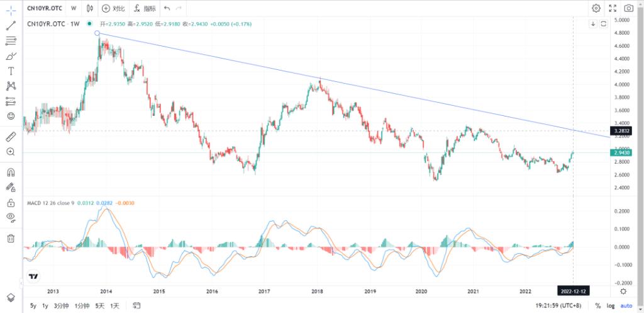Open candlestick chart type selector
This screenshot has width=644, height=313.
(x=90, y=8)
